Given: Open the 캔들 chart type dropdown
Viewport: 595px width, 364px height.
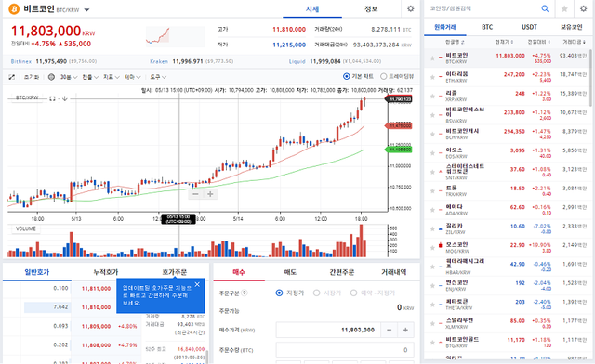Looking at the screenshot, I should [90, 77].
